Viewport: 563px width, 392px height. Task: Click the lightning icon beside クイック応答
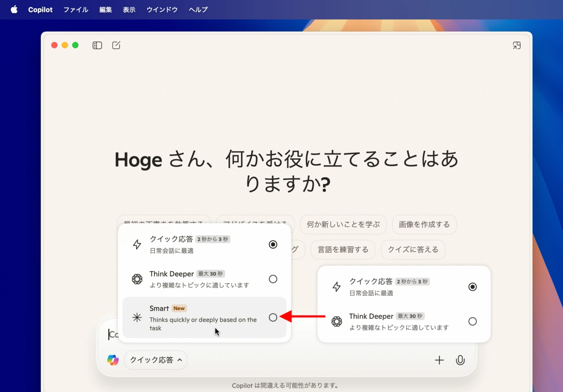137,244
